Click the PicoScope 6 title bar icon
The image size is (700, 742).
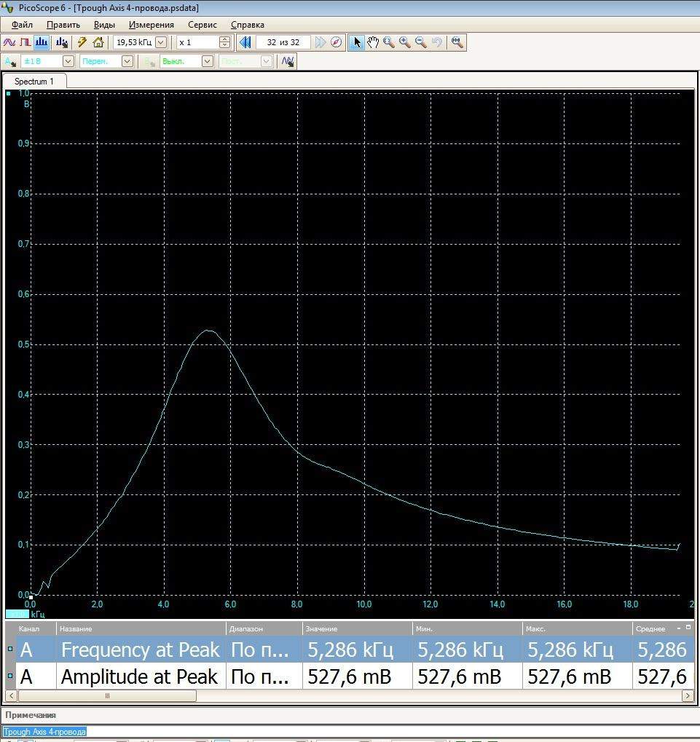click(x=7, y=7)
